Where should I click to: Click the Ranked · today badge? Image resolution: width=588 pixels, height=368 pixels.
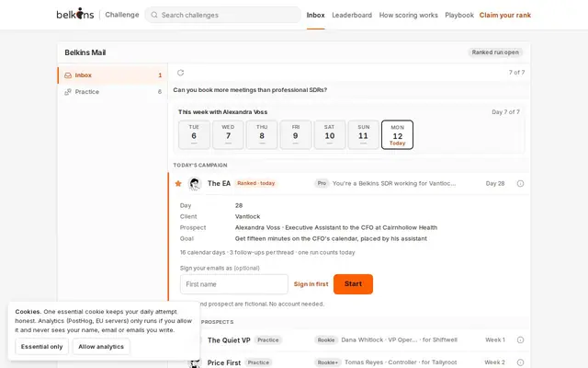tap(256, 183)
